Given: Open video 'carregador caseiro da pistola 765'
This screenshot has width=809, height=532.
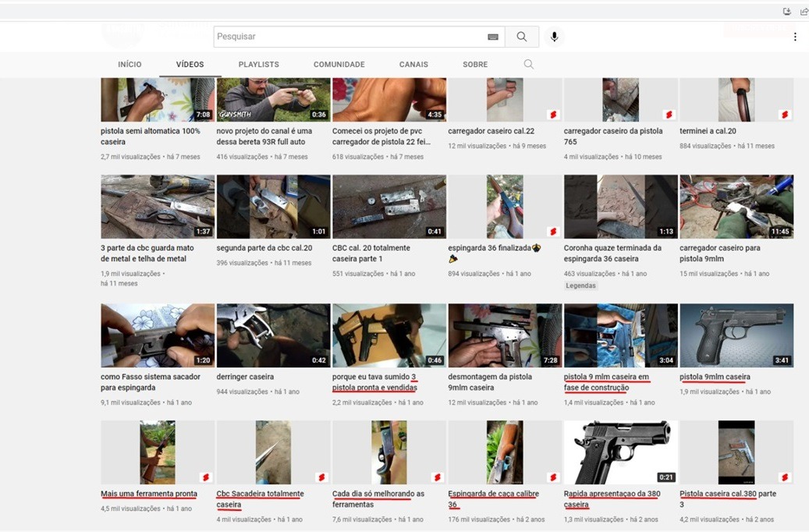Looking at the screenshot, I should (613, 137).
